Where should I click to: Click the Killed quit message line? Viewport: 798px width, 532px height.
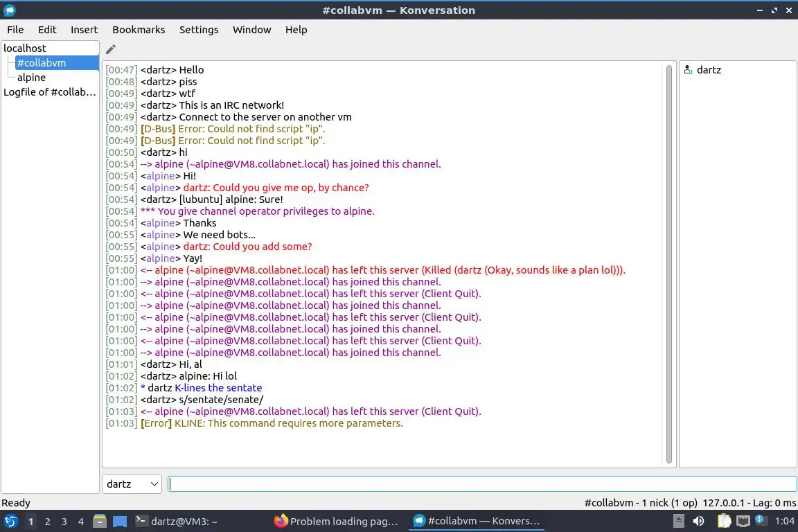tap(366, 270)
